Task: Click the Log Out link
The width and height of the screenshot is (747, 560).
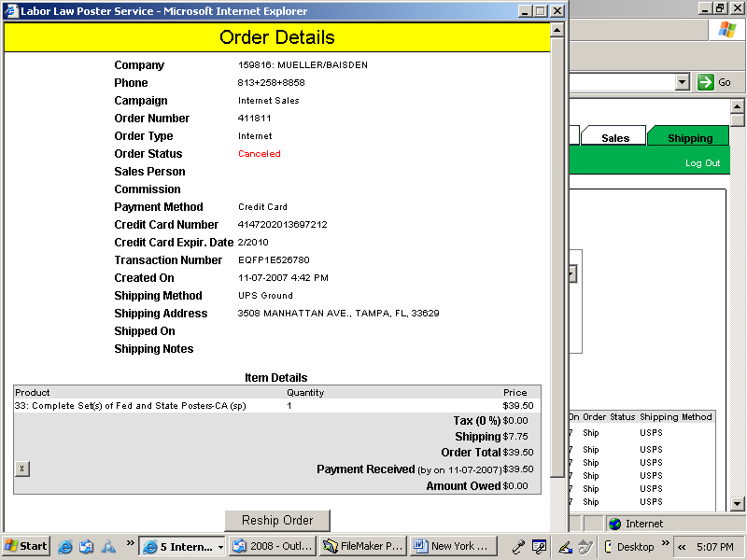Action: click(702, 163)
